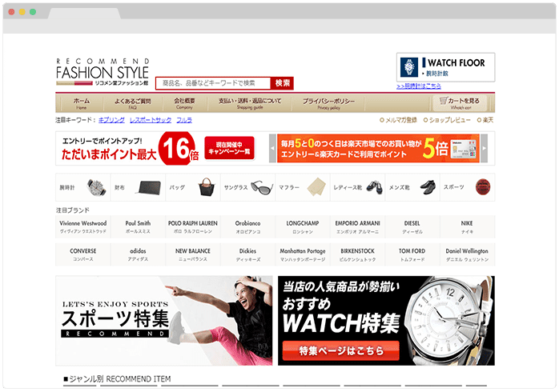Select the Manhattan Portage brand
559x392 pixels.
tap(303, 254)
